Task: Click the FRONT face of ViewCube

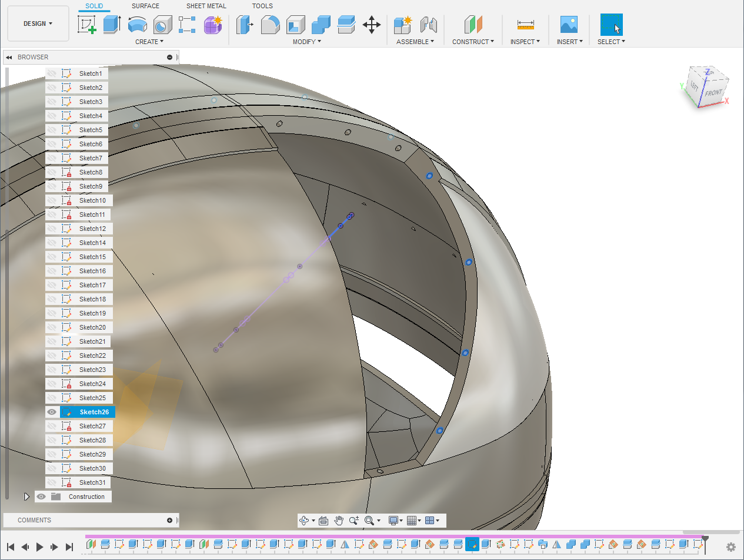Action: tap(713, 92)
